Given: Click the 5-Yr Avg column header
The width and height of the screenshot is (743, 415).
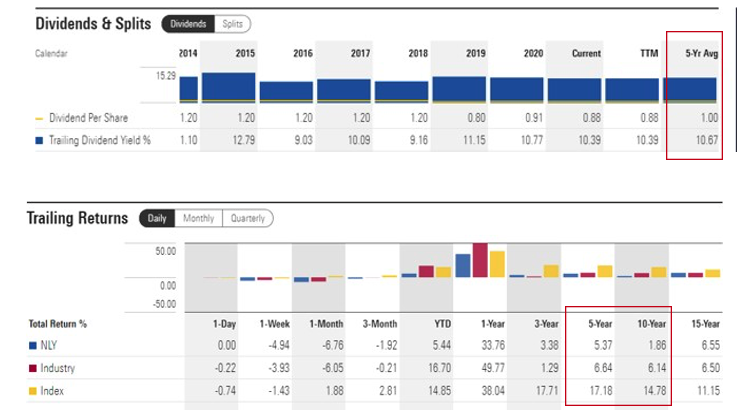Looking at the screenshot, I should click(x=698, y=53).
